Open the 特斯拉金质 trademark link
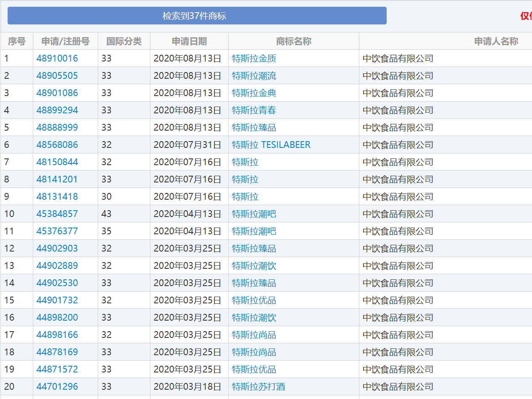 pyautogui.click(x=254, y=59)
